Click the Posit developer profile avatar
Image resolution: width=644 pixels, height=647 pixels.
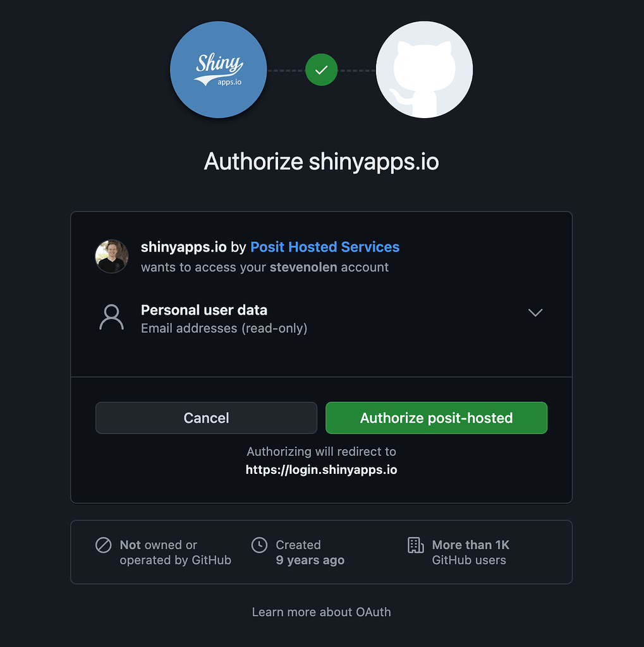click(112, 257)
